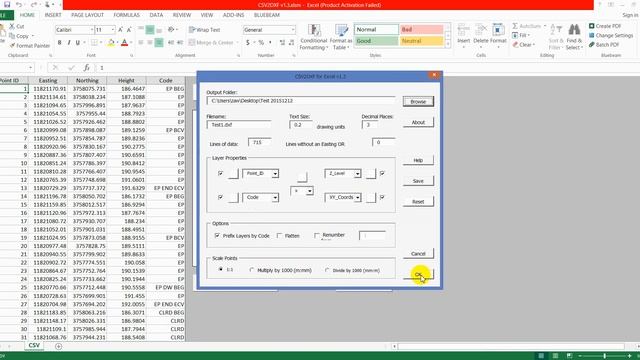Open the FORMULAS ribbon tab
The height and width of the screenshot is (360, 640).
(x=127, y=15)
